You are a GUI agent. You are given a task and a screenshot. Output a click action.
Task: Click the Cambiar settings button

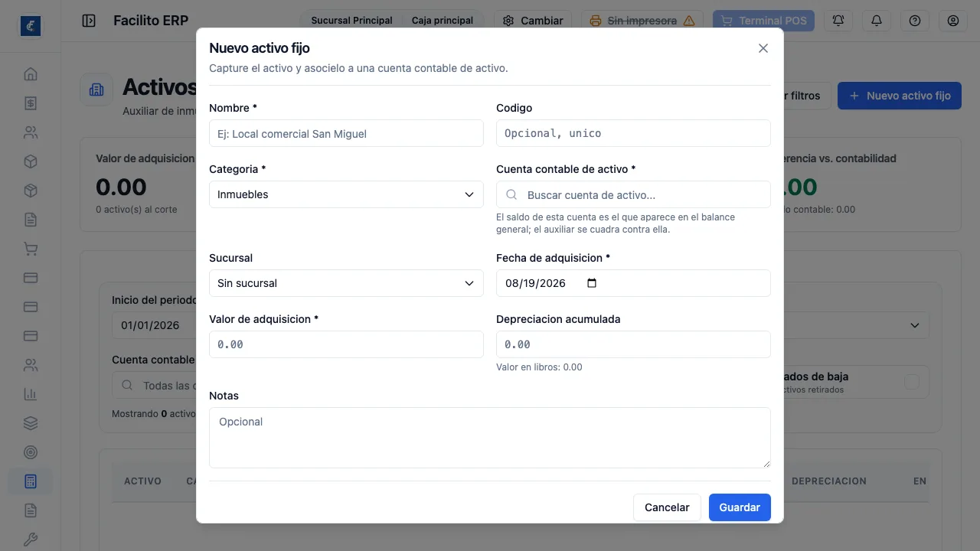click(x=533, y=21)
